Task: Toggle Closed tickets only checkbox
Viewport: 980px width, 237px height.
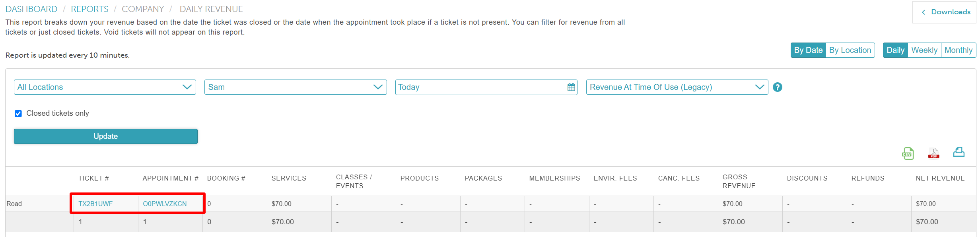Action: tap(18, 114)
